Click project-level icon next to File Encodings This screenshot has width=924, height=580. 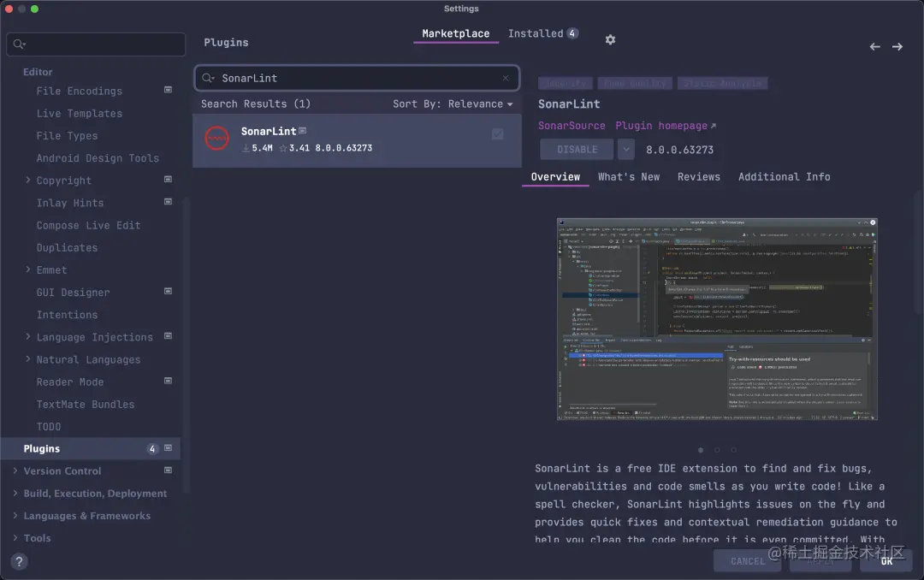(x=168, y=90)
